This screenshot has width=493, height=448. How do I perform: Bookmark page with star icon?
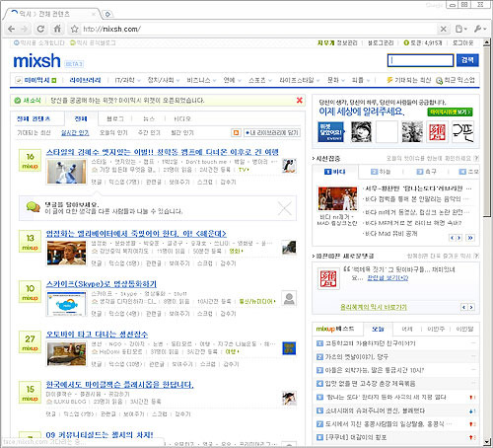click(75, 29)
